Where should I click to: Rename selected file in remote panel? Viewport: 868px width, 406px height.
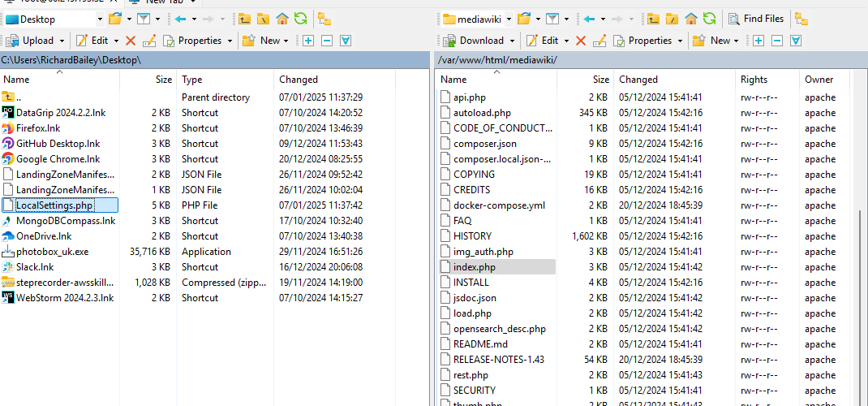point(599,41)
